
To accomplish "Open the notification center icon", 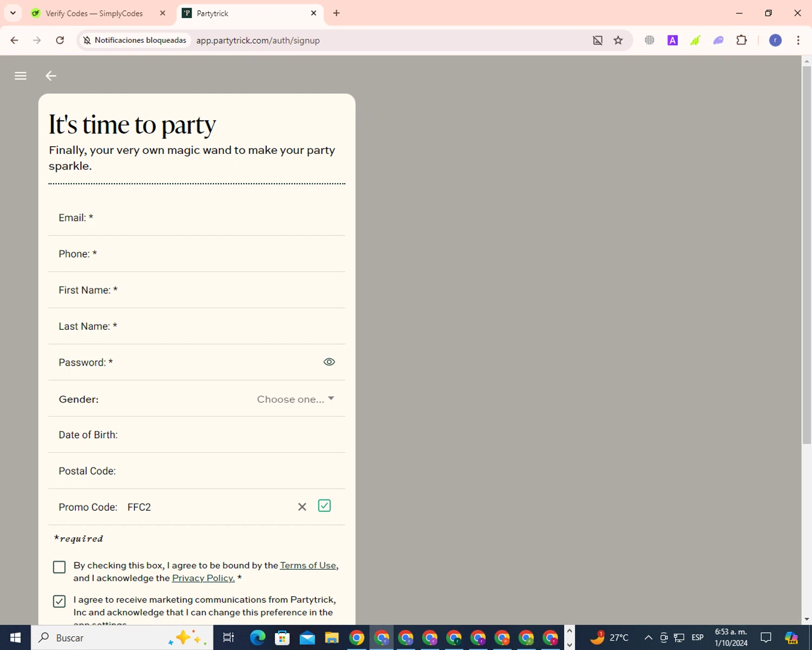I will (766, 638).
